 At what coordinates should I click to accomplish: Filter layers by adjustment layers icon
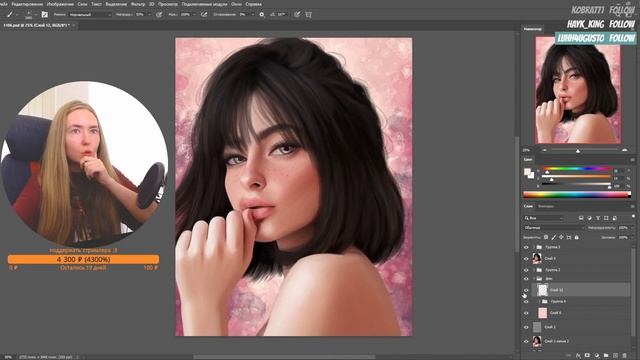[589, 218]
